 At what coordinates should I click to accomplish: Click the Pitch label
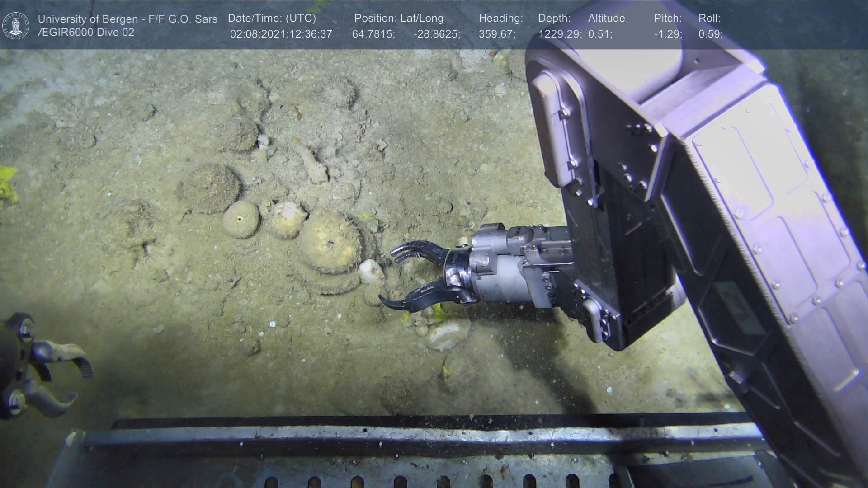pos(668,19)
